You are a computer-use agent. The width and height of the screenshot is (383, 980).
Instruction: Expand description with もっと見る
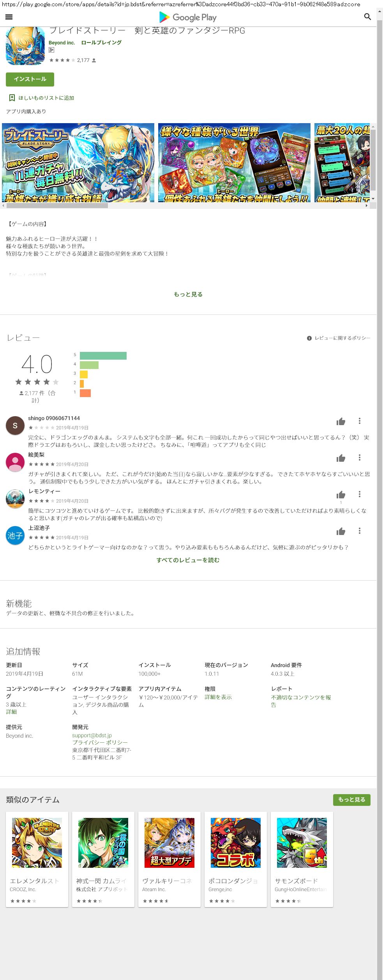pos(188,294)
